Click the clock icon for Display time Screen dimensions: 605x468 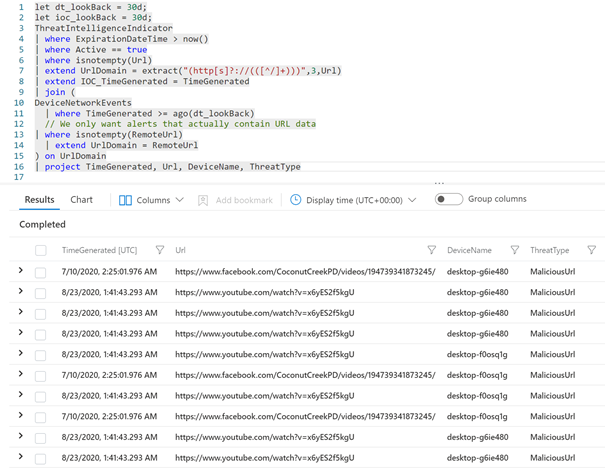click(296, 200)
